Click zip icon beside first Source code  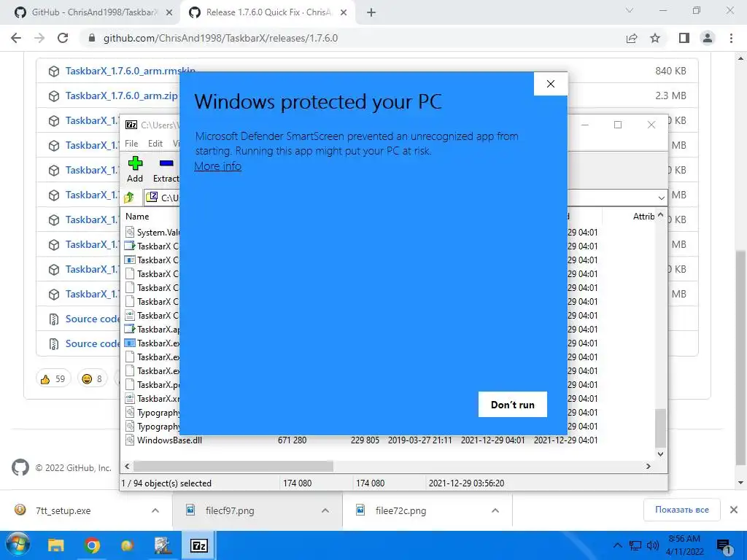click(54, 319)
